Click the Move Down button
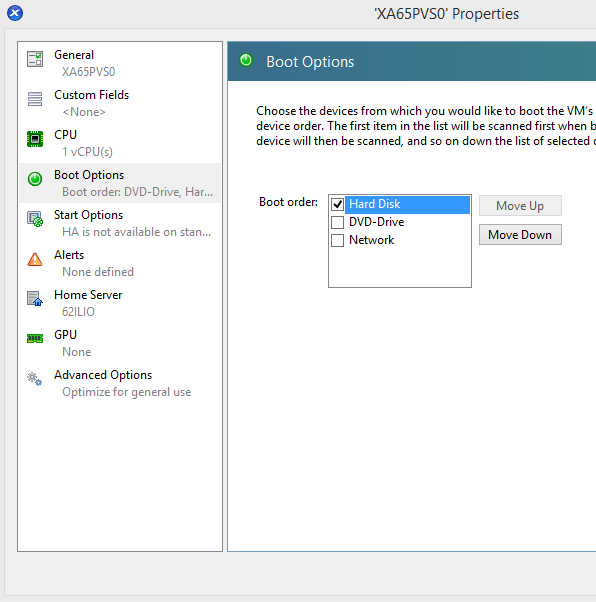Image resolution: width=596 pixels, height=602 pixels. [x=520, y=235]
